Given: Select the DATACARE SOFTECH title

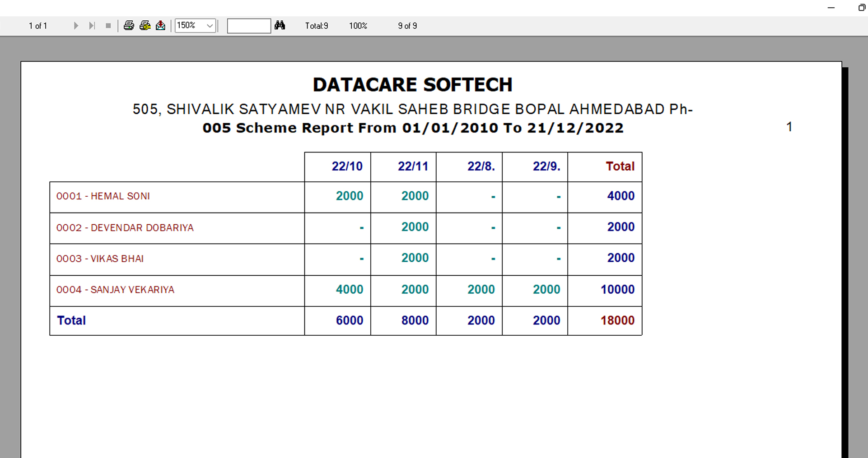Looking at the screenshot, I should [x=413, y=85].
